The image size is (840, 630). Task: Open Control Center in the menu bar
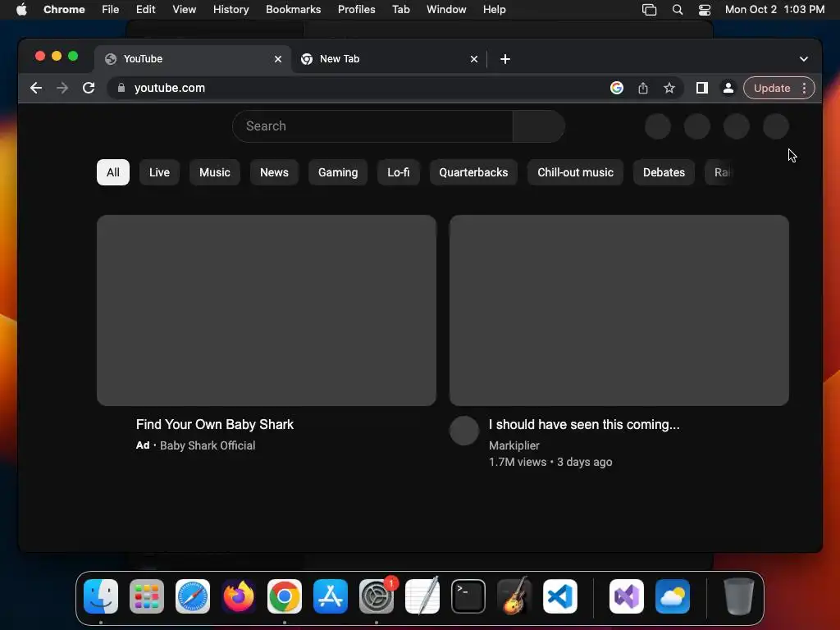point(705,10)
